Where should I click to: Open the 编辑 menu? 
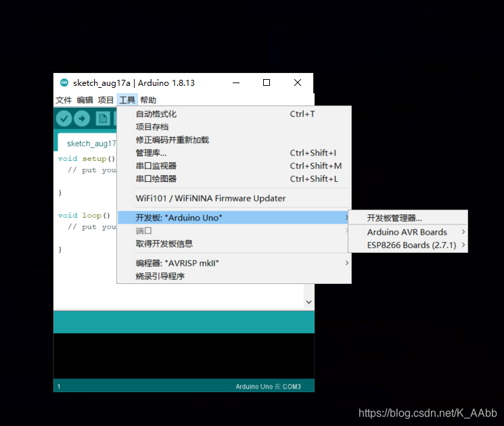click(85, 100)
